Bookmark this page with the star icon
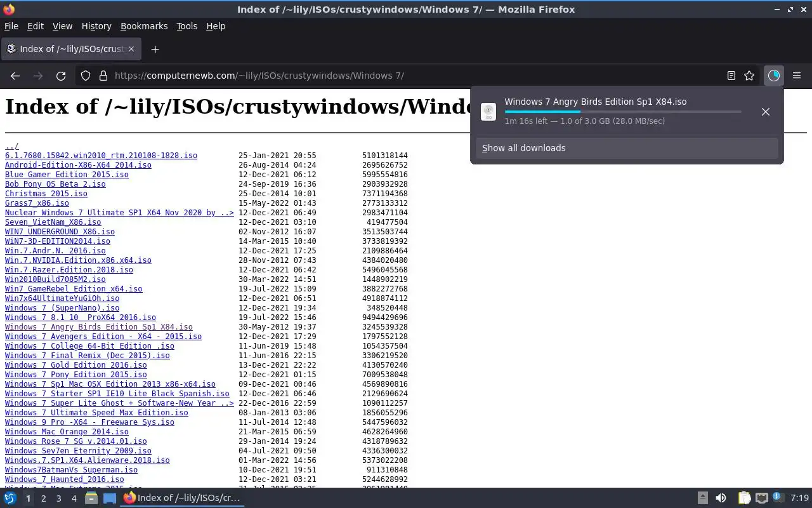 tap(749, 76)
